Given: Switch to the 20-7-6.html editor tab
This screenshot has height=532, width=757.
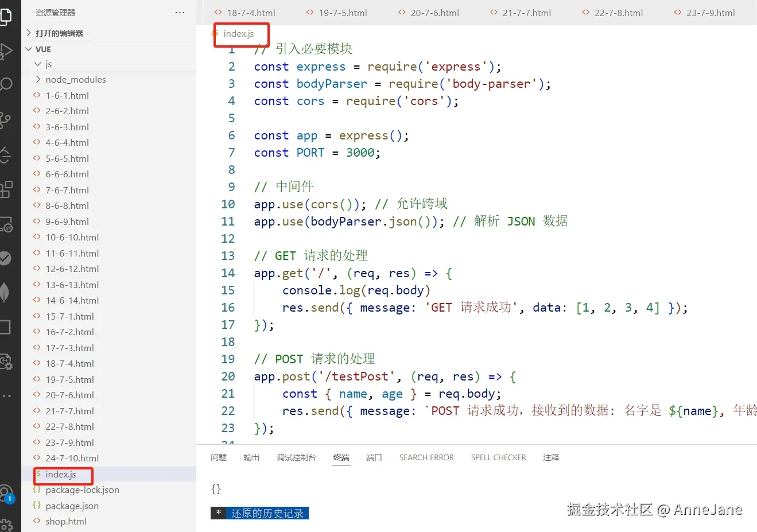Looking at the screenshot, I should (x=428, y=13).
